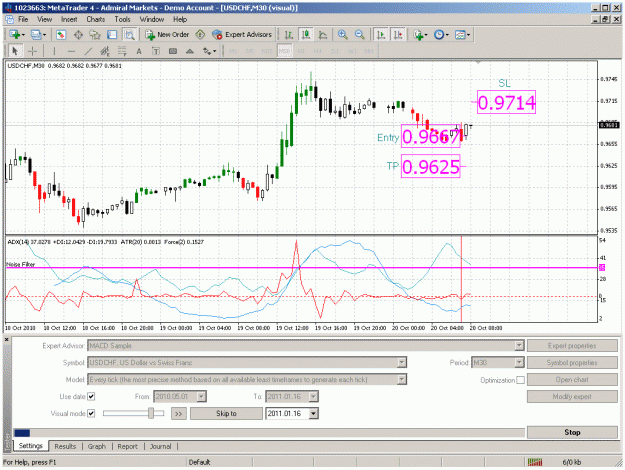Enable the Optimization checkbox
The height and width of the screenshot is (470, 625).
pos(521,380)
